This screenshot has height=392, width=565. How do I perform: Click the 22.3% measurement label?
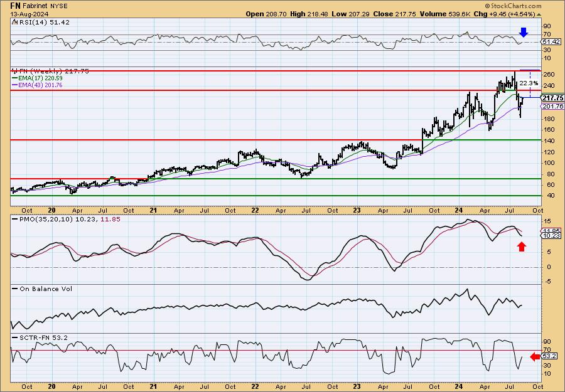tap(529, 83)
